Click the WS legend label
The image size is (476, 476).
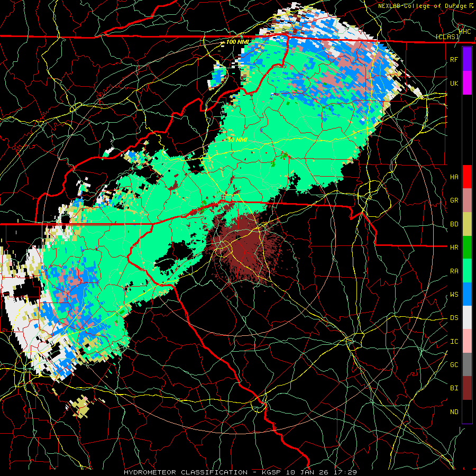click(454, 295)
